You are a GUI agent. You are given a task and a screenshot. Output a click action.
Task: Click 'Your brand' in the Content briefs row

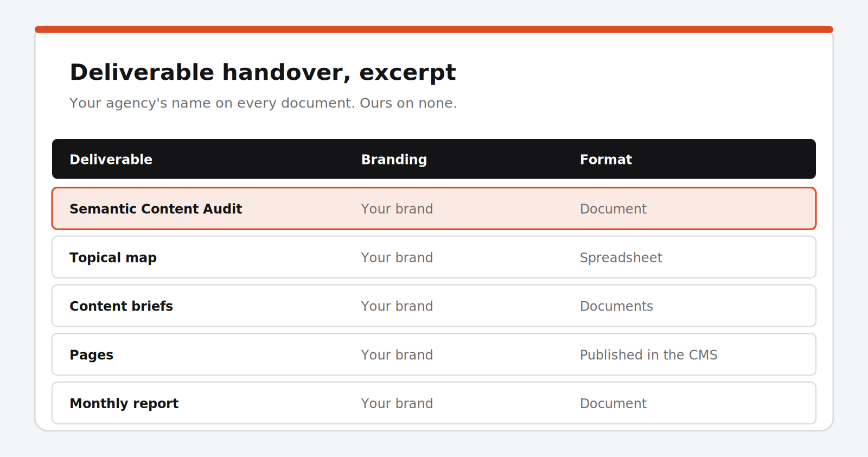pos(397,306)
